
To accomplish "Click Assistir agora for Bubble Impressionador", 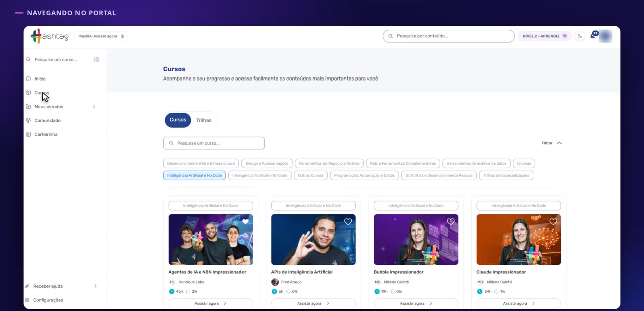I will coord(416,304).
